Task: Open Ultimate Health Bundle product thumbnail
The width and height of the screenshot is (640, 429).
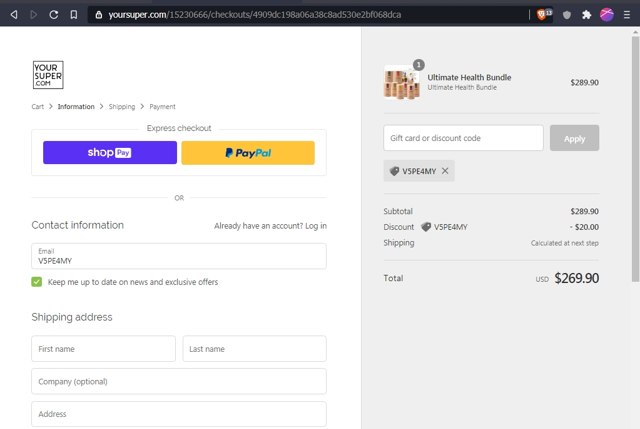Action: (x=402, y=82)
